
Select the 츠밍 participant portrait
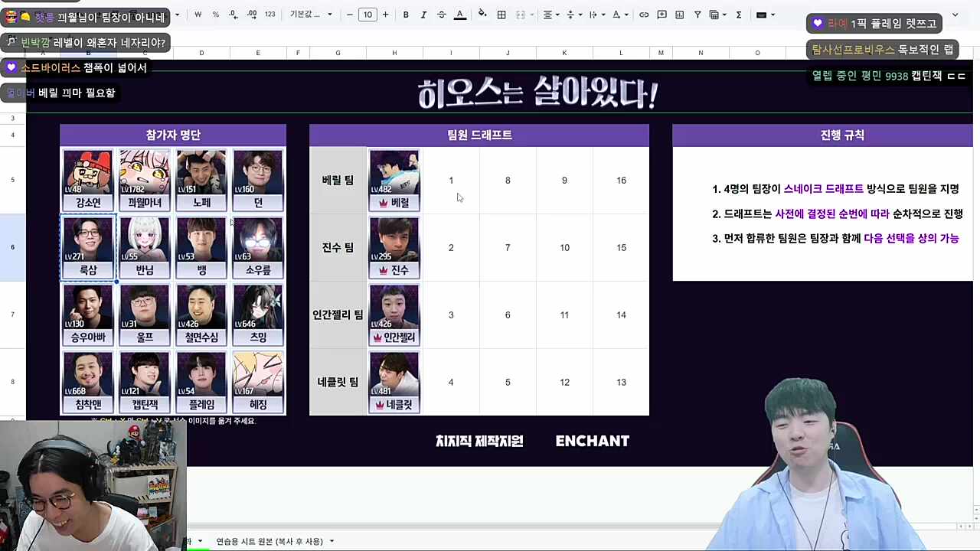pos(258,315)
